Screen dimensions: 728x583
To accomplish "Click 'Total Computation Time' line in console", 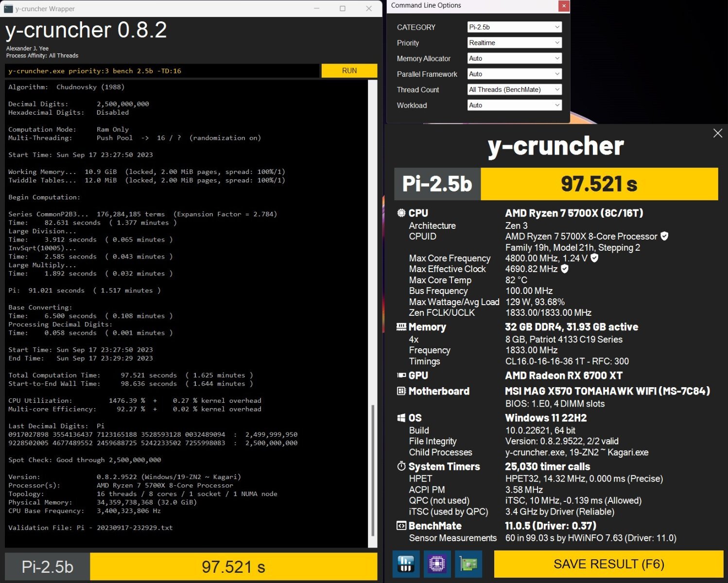I will tap(131, 375).
